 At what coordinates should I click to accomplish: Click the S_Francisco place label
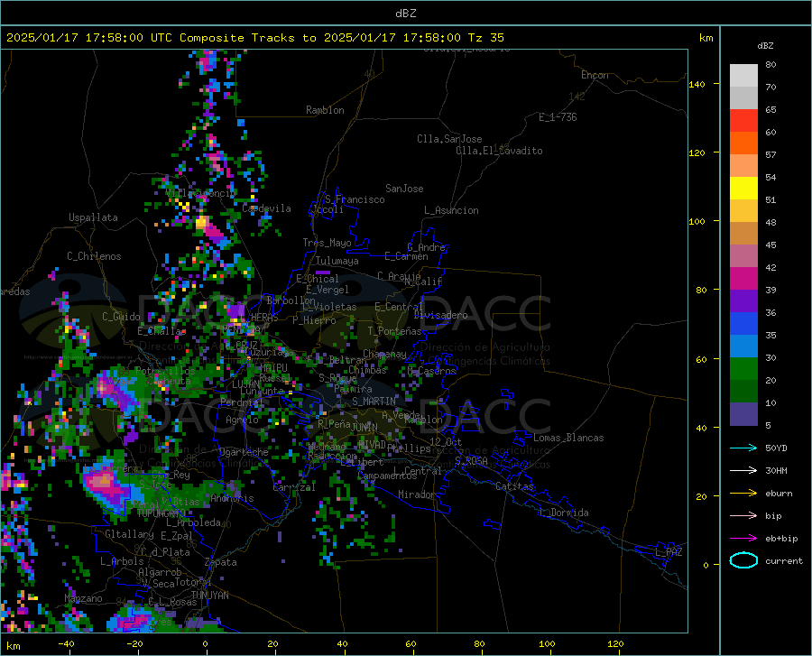click(x=355, y=199)
